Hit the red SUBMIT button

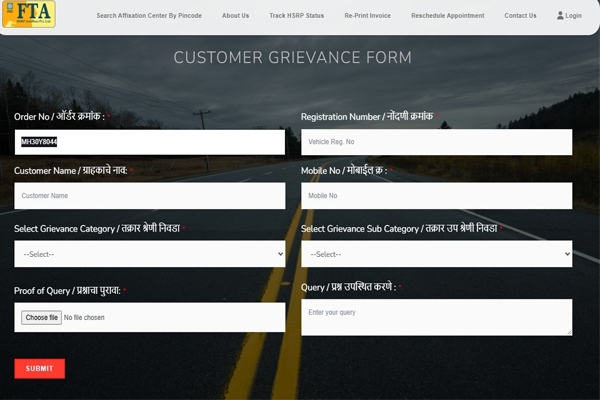(x=39, y=369)
